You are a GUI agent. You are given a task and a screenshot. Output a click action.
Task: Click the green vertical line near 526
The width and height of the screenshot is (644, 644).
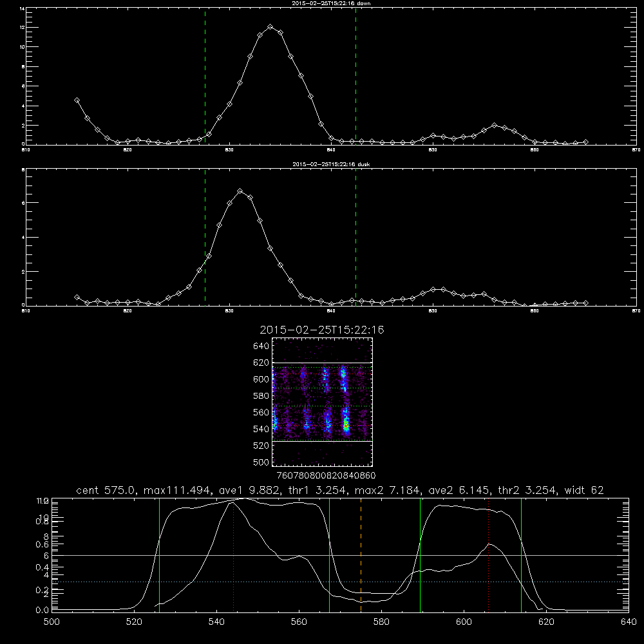159,554
